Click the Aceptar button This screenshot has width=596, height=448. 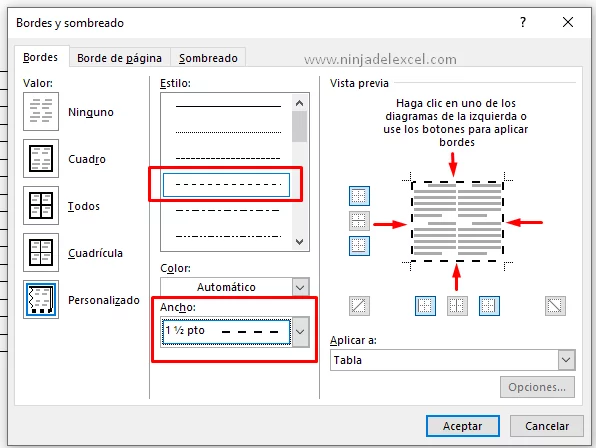[463, 426]
